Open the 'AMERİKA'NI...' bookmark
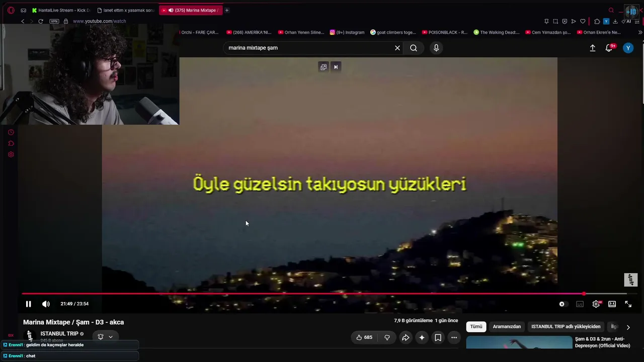 pos(249,32)
